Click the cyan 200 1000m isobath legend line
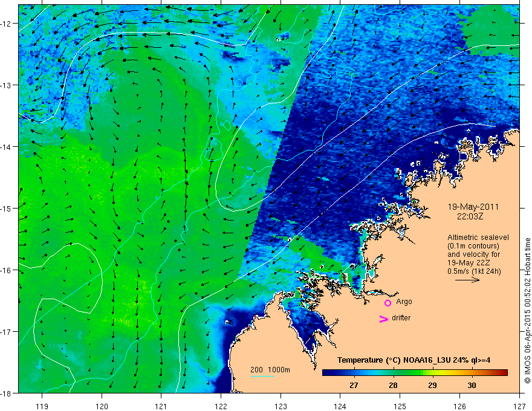532x411 pixels. click(262, 376)
